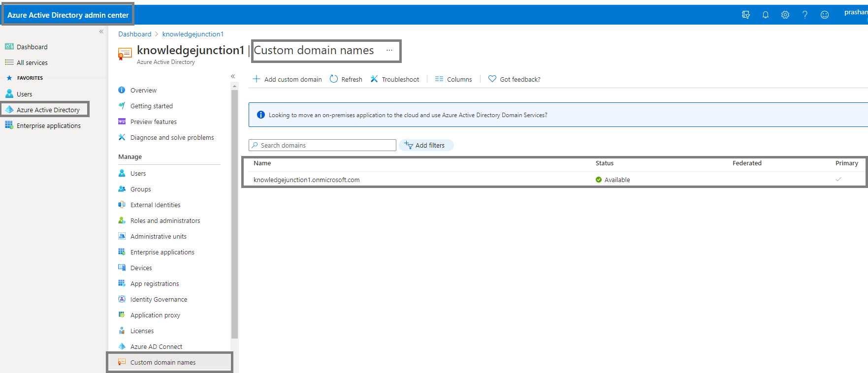868x373 pixels.
Task: Sort by Name column header
Action: pyautogui.click(x=262, y=163)
